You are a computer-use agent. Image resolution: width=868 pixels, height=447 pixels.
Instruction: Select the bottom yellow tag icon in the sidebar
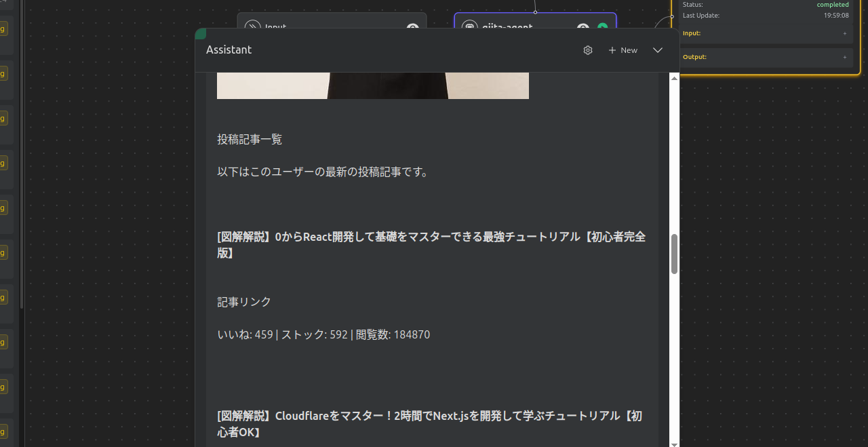[x=5, y=431]
